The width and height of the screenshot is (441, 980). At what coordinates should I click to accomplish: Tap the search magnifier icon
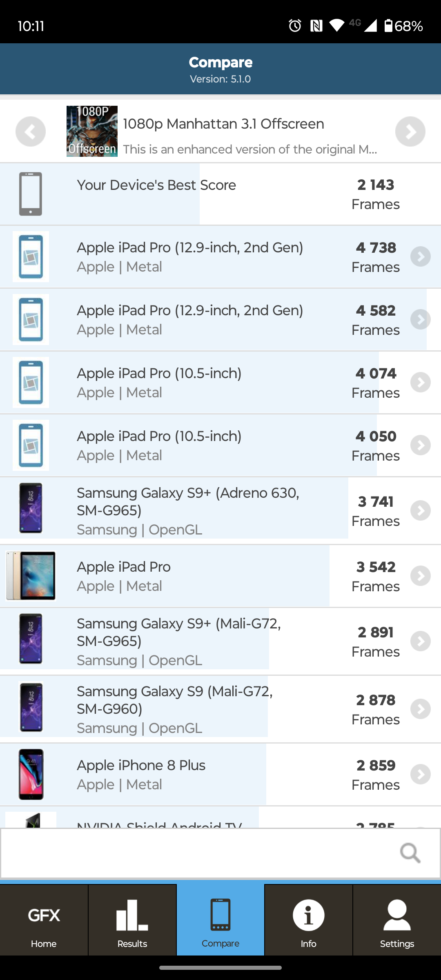[410, 853]
